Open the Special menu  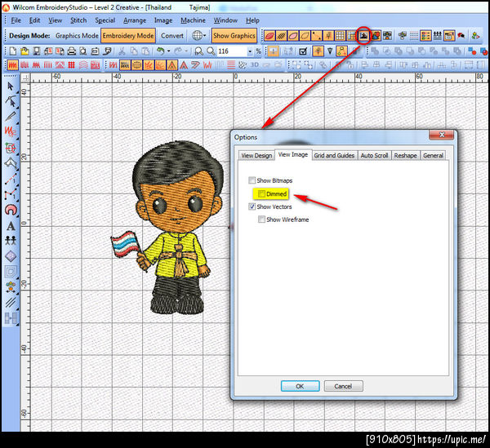pyautogui.click(x=105, y=20)
